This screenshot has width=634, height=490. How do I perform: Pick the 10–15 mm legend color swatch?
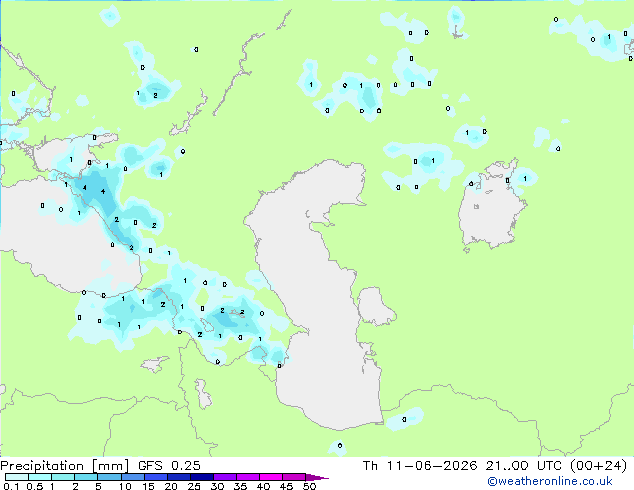pos(132,477)
